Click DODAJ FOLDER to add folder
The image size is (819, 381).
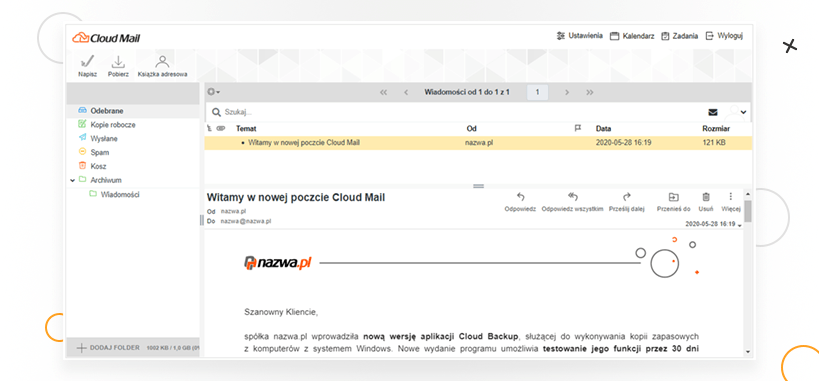108,348
